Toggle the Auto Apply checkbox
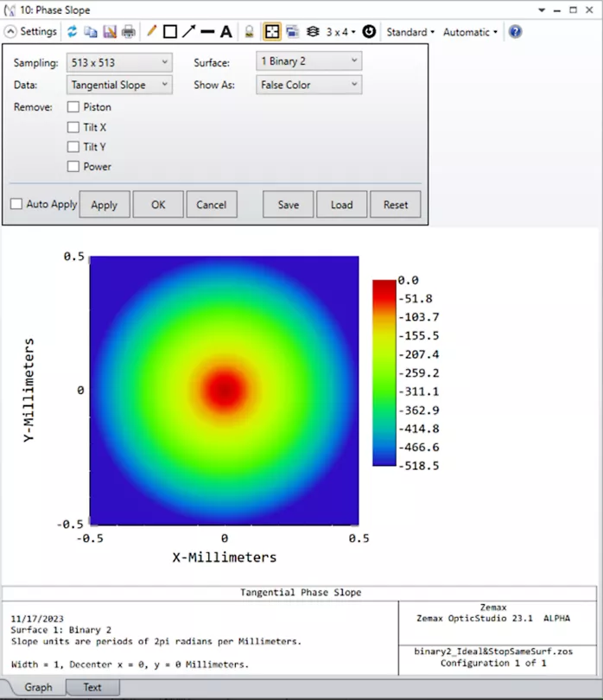This screenshot has width=603, height=700. pos(16,204)
